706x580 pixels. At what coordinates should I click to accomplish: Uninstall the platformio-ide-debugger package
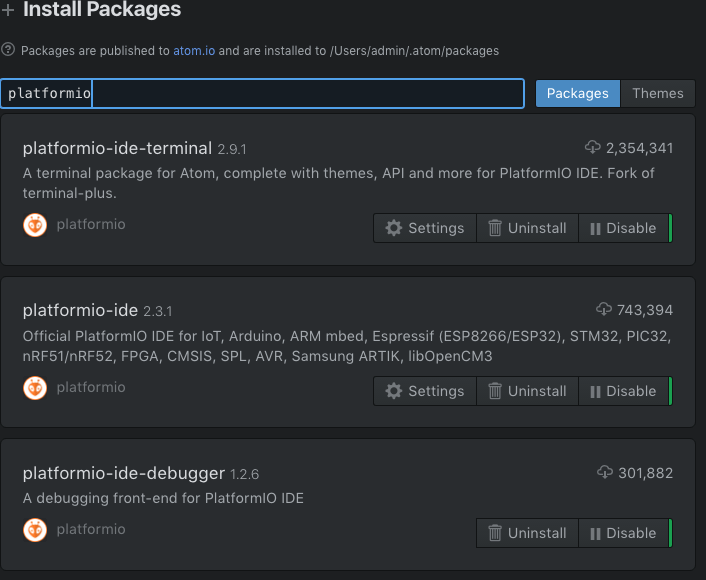coord(527,533)
